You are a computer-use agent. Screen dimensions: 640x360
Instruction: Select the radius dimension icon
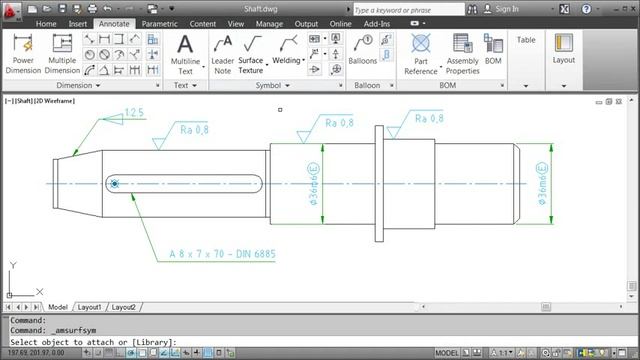(90, 54)
